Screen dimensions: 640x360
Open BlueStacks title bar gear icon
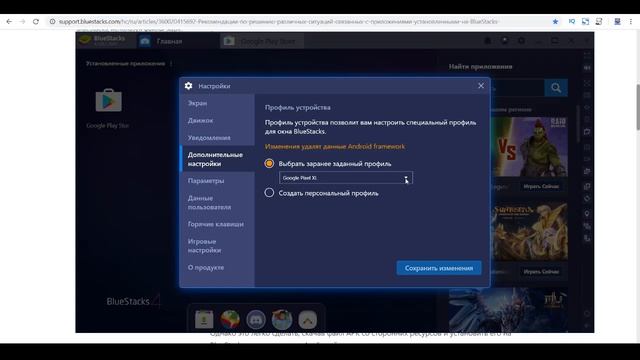pos(521,41)
